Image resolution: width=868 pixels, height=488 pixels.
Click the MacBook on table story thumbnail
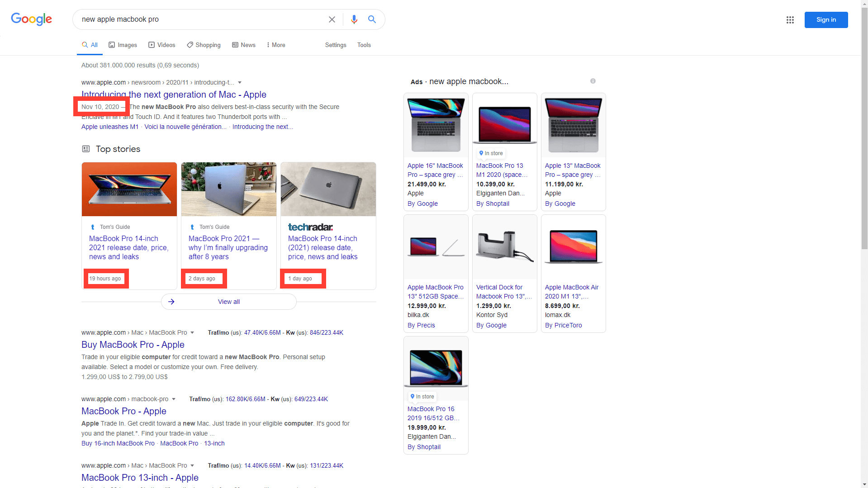point(229,189)
